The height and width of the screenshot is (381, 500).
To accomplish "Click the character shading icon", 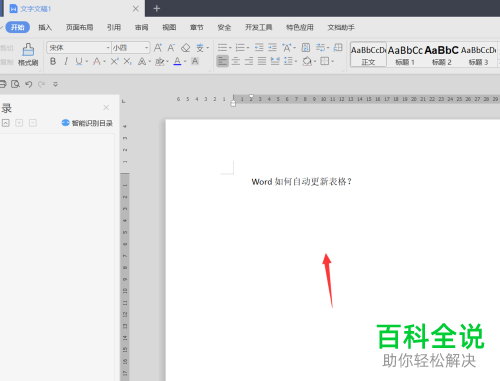I will pos(195,61).
